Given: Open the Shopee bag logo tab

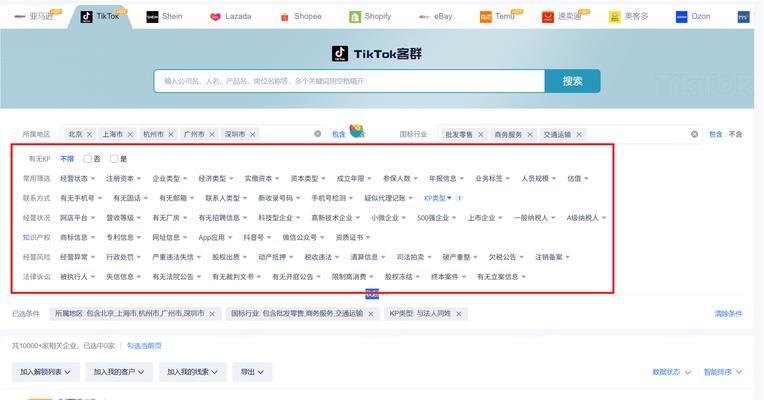Looking at the screenshot, I should pos(285,17).
